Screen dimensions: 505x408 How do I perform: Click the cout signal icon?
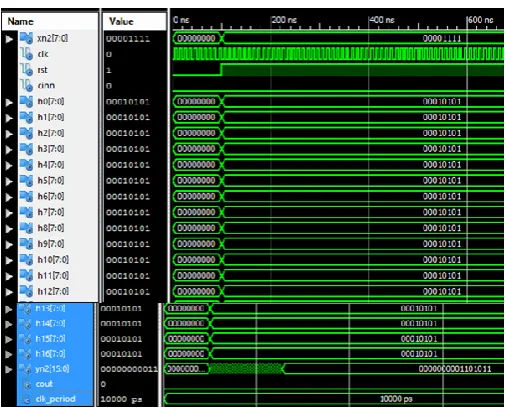pyautogui.click(x=26, y=384)
